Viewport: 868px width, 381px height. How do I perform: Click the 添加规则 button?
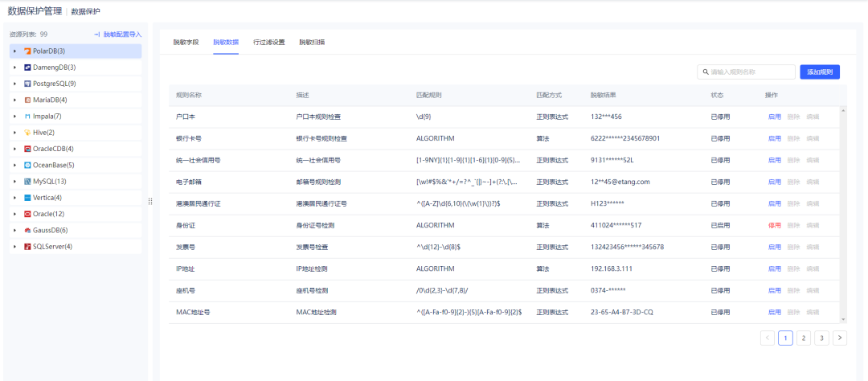(x=819, y=72)
